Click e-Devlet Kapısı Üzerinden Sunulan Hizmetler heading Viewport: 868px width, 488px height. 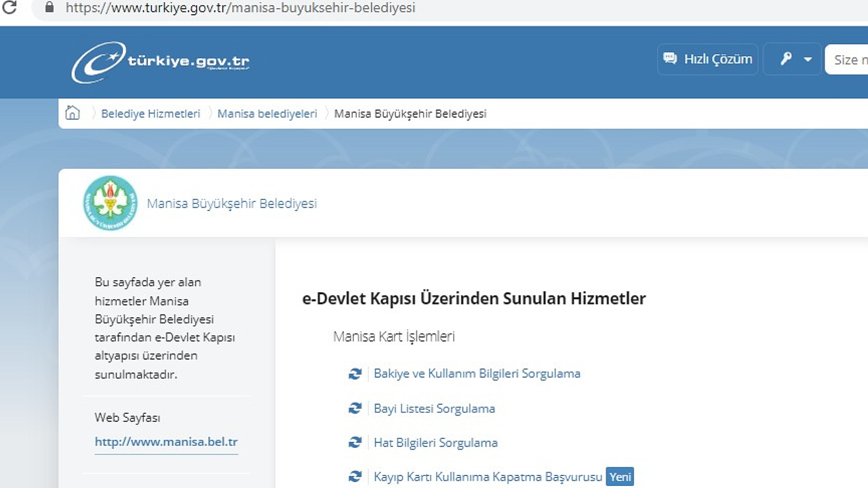(x=473, y=299)
